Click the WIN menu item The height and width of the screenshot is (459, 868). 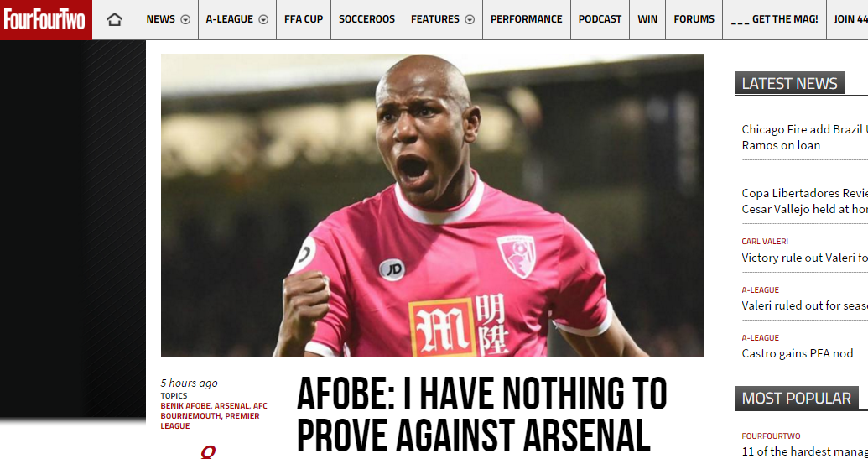(x=647, y=19)
